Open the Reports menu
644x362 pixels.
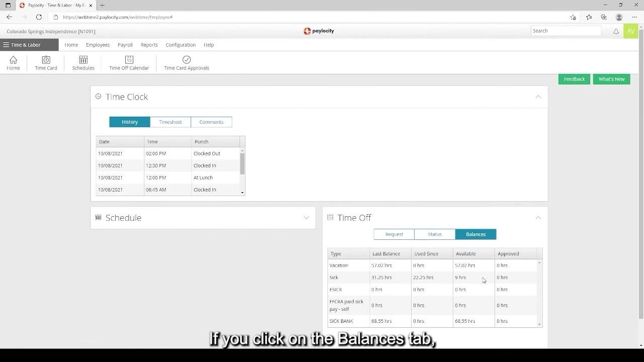click(149, 45)
